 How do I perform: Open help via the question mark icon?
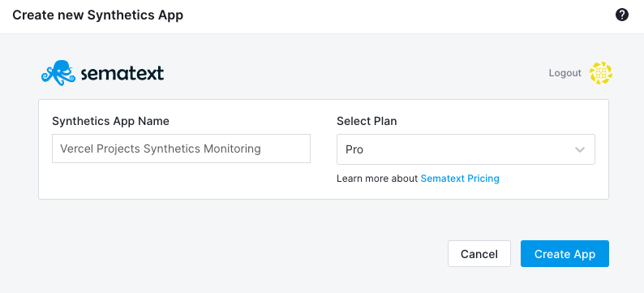click(x=622, y=15)
